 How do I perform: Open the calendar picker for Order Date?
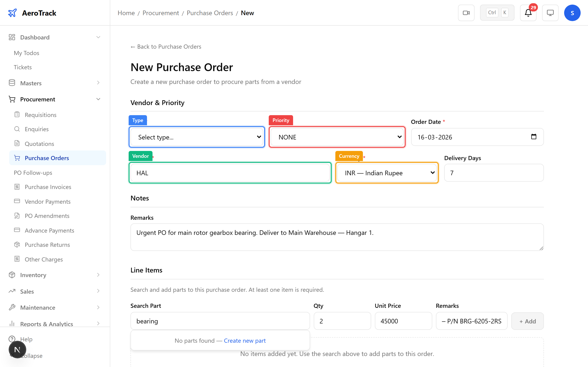(x=534, y=137)
